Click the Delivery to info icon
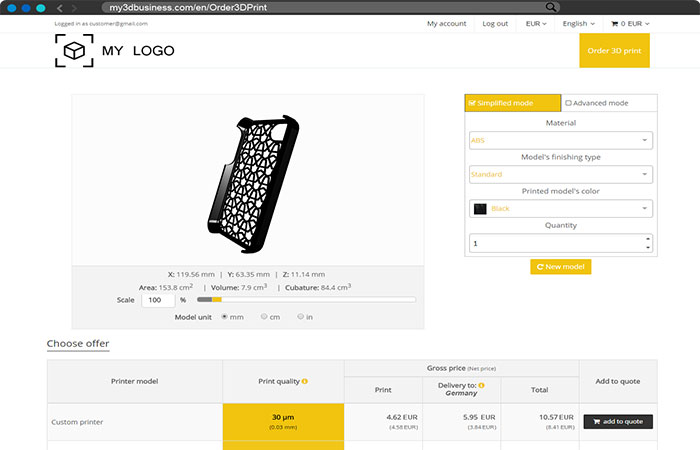This screenshot has width=700, height=450. tap(481, 385)
